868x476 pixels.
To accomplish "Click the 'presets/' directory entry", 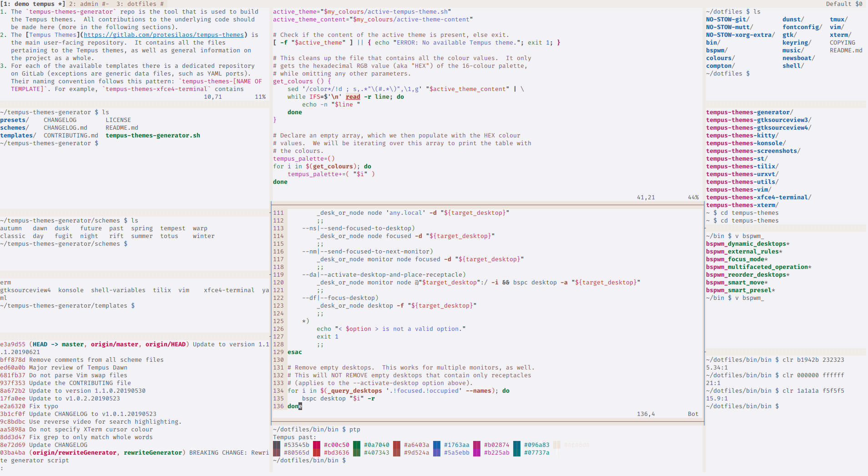I will 15,120.
